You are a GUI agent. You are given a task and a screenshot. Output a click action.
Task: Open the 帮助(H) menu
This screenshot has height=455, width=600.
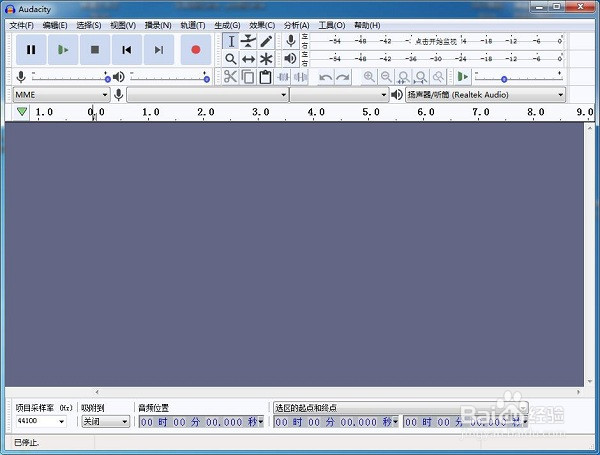367,25
